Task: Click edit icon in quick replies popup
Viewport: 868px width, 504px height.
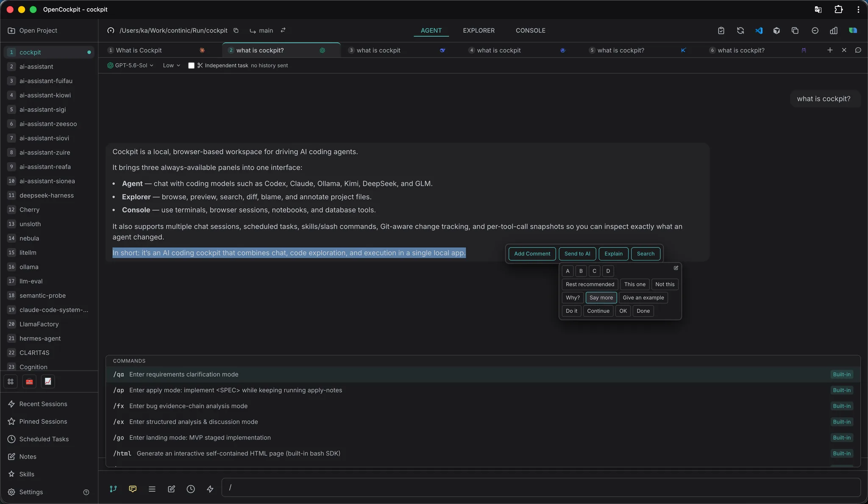Action: pos(676,268)
